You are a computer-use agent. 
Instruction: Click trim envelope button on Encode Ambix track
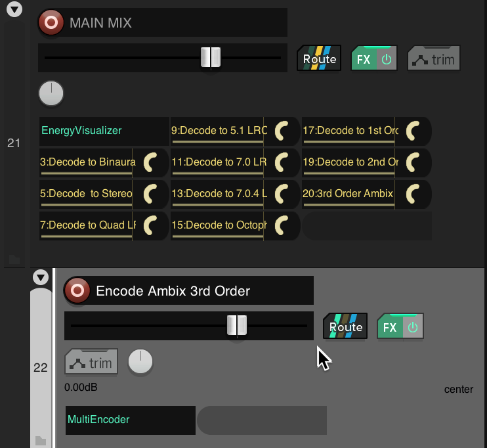point(91,361)
